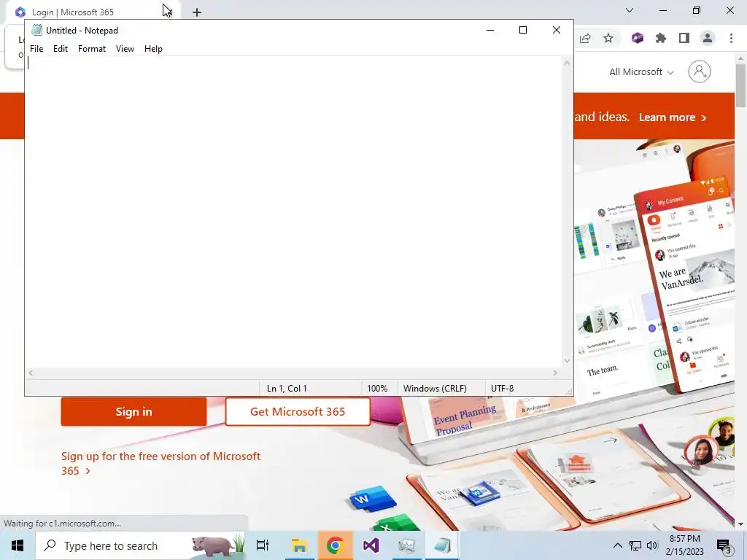Open a new Chrome tab
The width and height of the screenshot is (747, 560).
click(197, 12)
